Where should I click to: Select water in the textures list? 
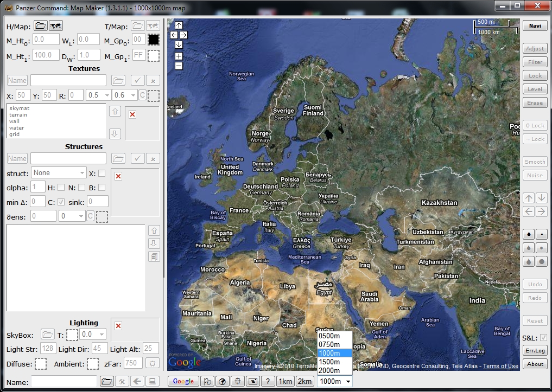(16, 127)
